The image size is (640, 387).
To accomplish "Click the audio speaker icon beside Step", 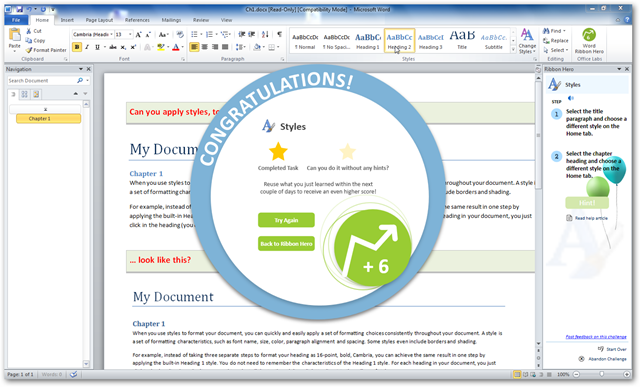I will click(571, 98).
